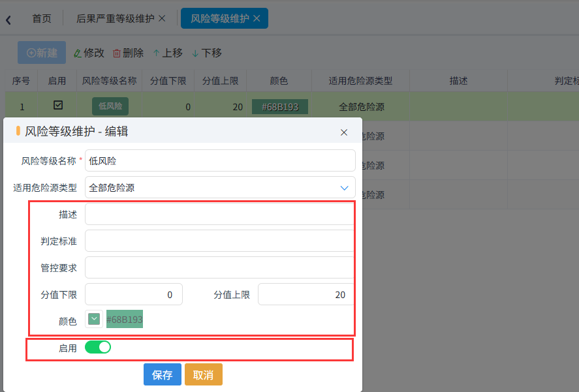579x392 pixels.
Task: Open the 适用危险源类型 dropdown
Action: (x=220, y=188)
